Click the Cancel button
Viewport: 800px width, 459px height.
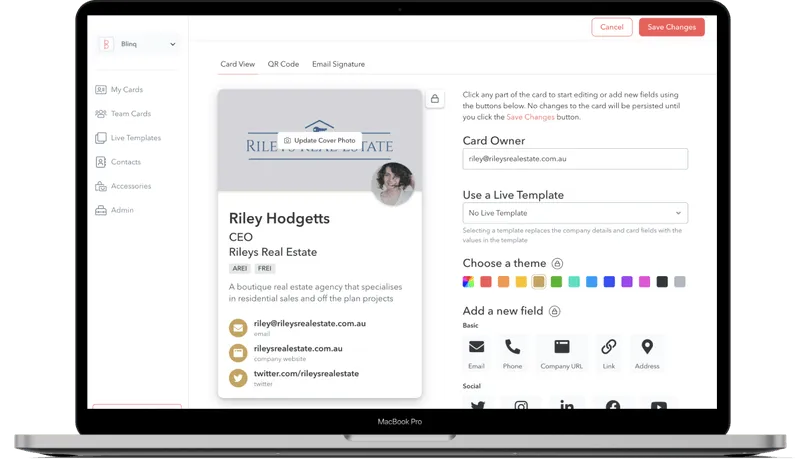point(612,27)
